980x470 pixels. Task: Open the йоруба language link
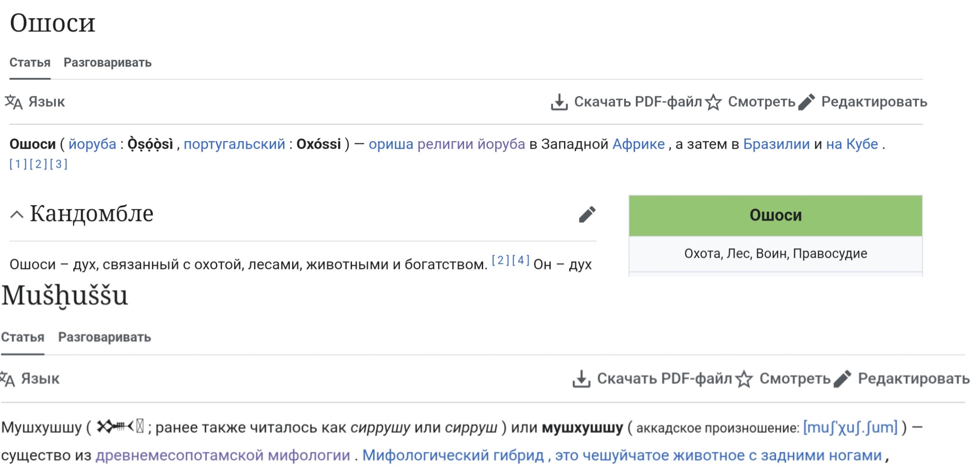(92, 144)
